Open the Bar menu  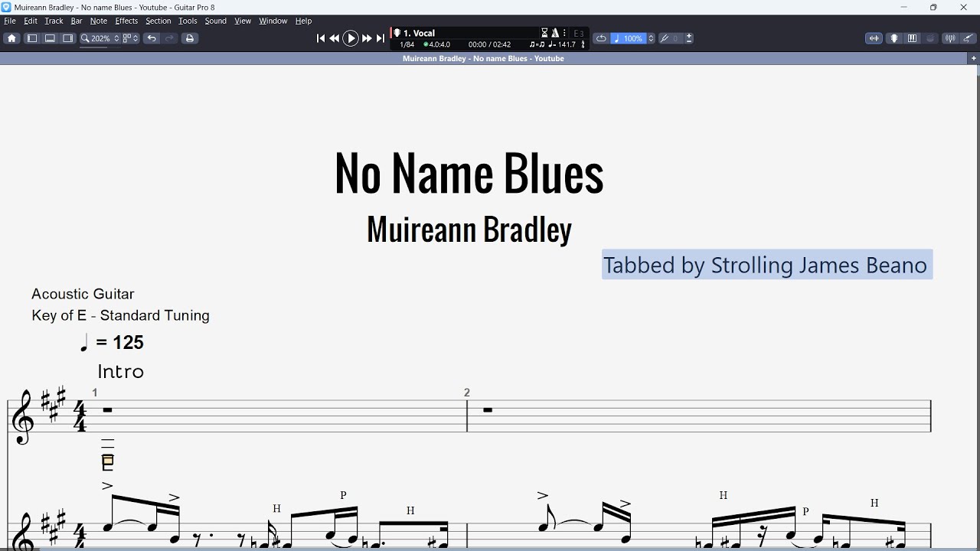point(77,21)
